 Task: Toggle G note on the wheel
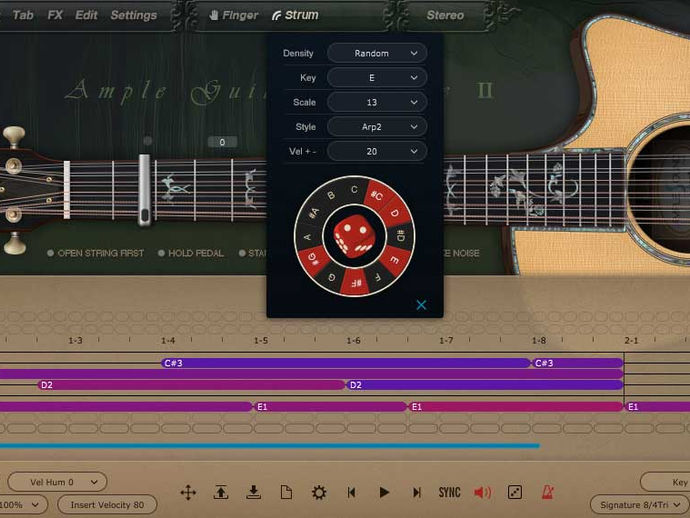click(x=332, y=277)
